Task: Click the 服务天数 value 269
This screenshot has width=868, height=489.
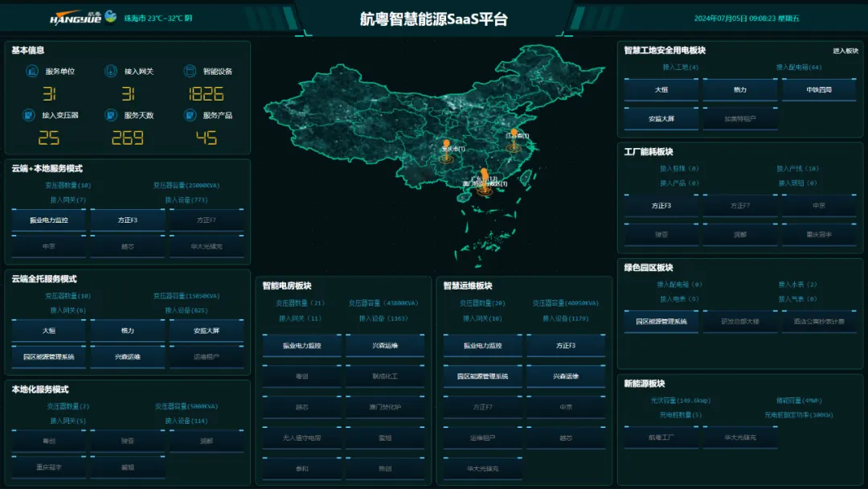Action: click(127, 138)
